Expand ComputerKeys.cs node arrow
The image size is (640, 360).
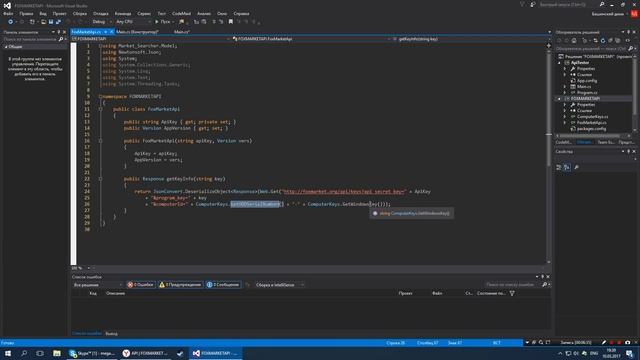(x=565, y=117)
